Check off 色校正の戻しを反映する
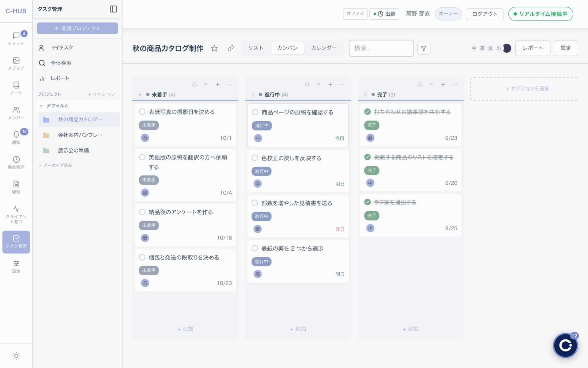 point(255,158)
